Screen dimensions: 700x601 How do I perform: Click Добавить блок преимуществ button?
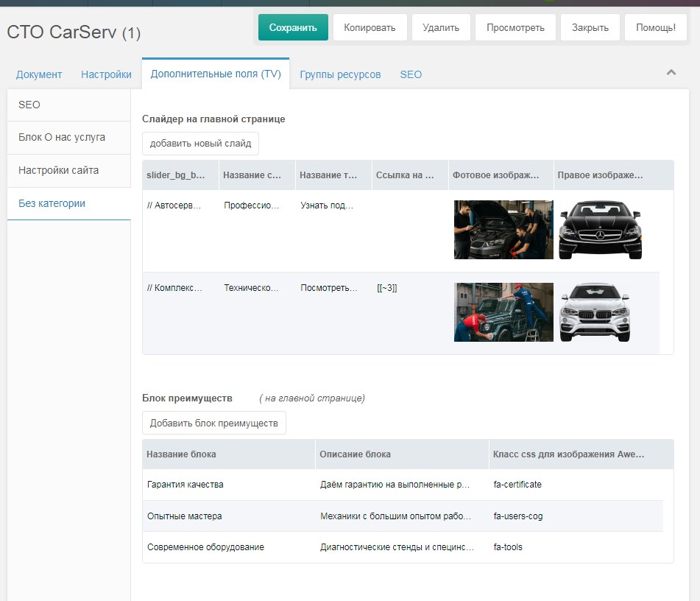tap(213, 423)
